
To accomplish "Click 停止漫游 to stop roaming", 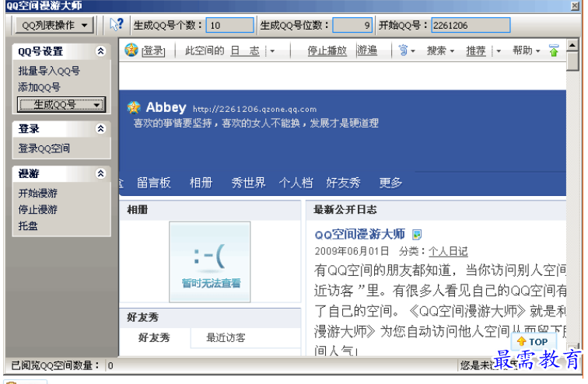I will (38, 210).
